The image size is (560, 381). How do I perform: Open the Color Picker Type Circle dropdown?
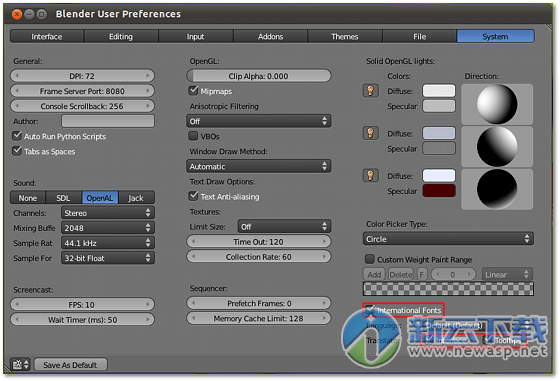coord(448,239)
